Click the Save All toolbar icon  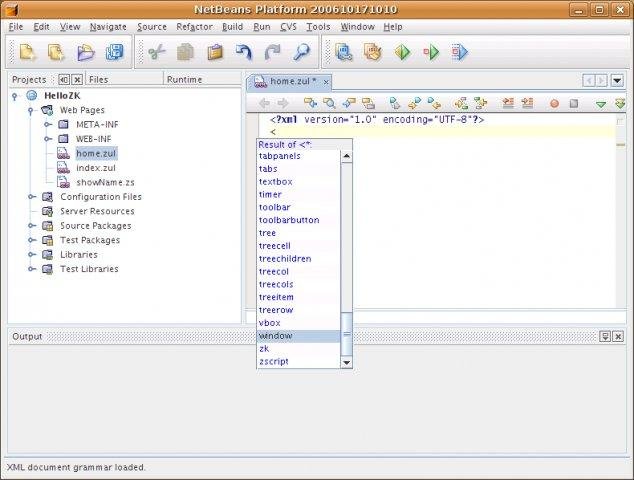(x=115, y=52)
